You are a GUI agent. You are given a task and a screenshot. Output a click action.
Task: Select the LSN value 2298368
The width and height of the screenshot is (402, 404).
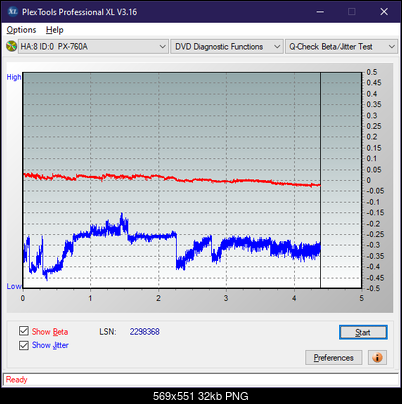pos(145,332)
